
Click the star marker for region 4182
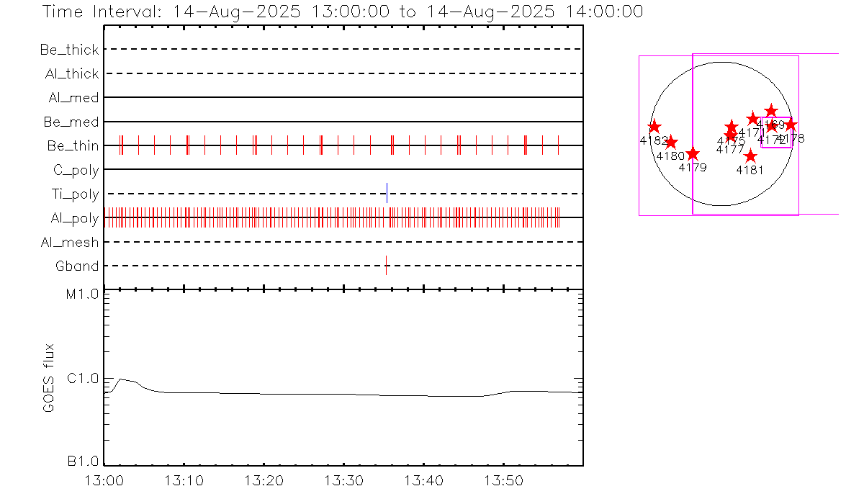tap(654, 127)
